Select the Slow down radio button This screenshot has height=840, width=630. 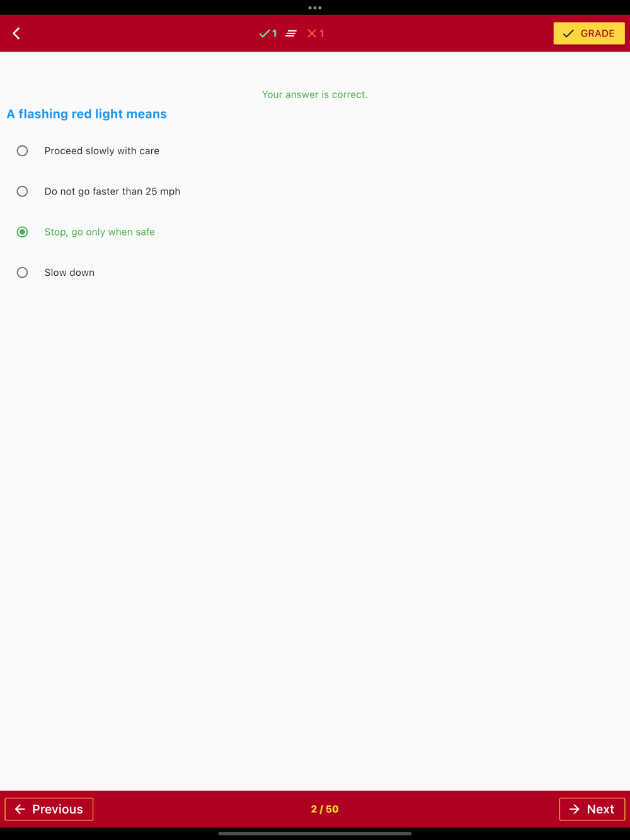pyautogui.click(x=22, y=273)
